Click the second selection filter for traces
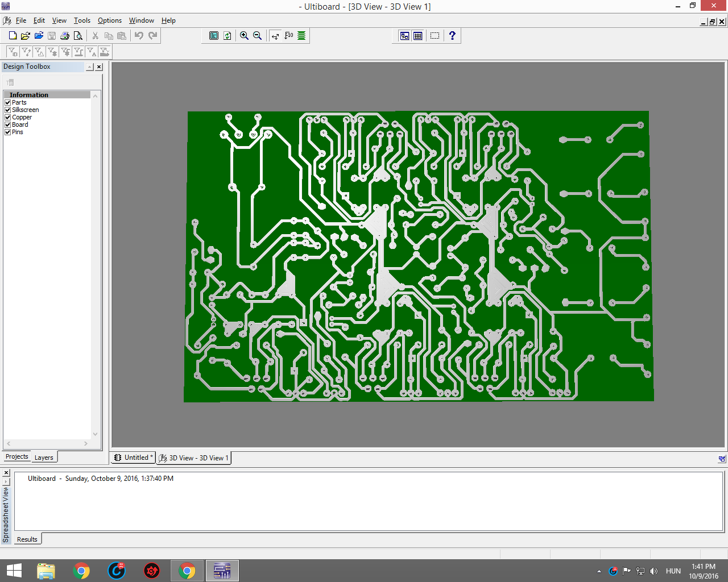The width and height of the screenshot is (728, 582). 26,52
